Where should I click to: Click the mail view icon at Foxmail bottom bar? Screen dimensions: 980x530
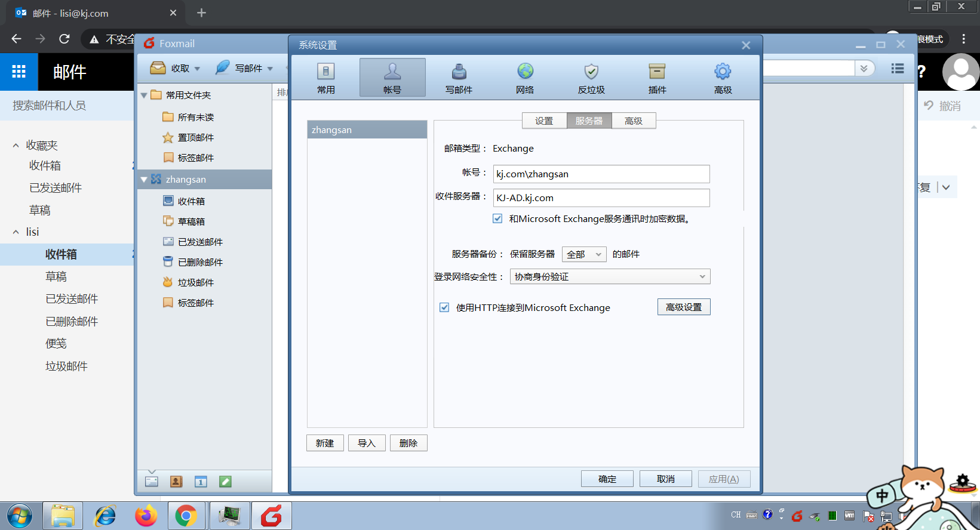(152, 482)
